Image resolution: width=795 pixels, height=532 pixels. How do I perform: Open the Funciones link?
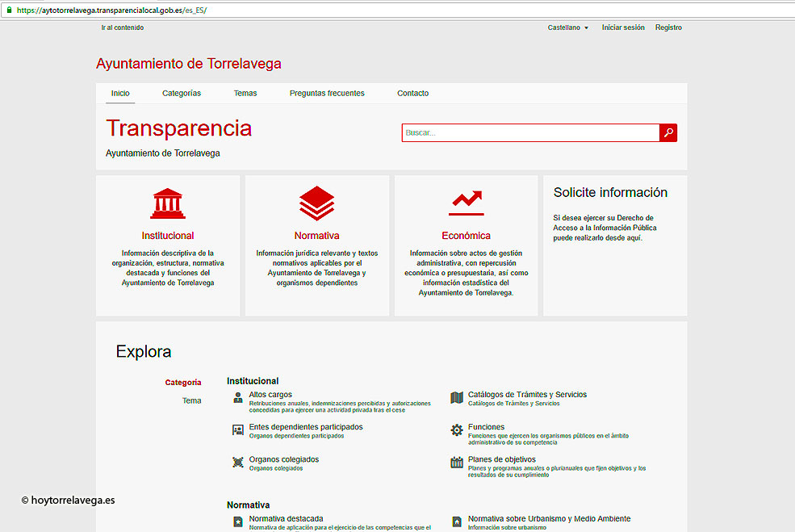coord(486,427)
